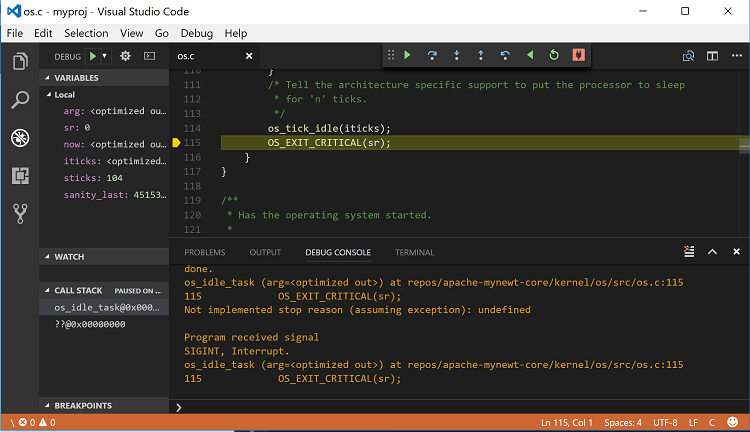Change end of line sequence LF
Viewport: 750px width, 432px height.
click(693, 422)
